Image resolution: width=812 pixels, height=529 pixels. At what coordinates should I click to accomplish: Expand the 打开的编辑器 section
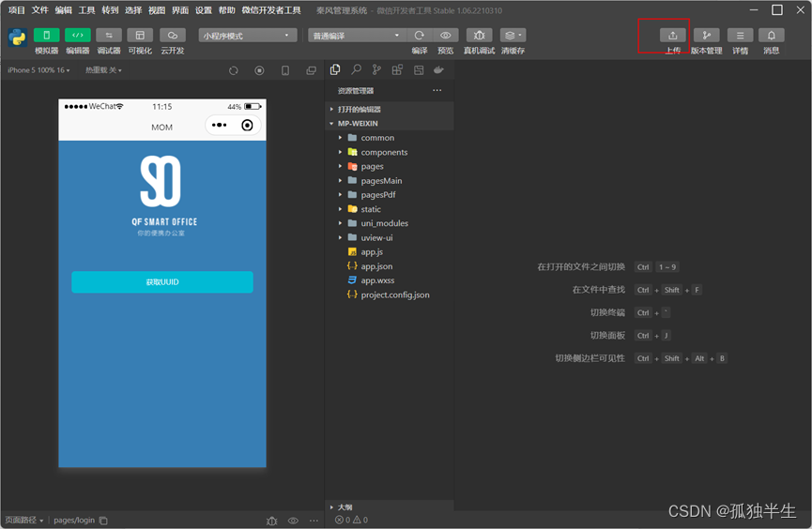pyautogui.click(x=389, y=109)
